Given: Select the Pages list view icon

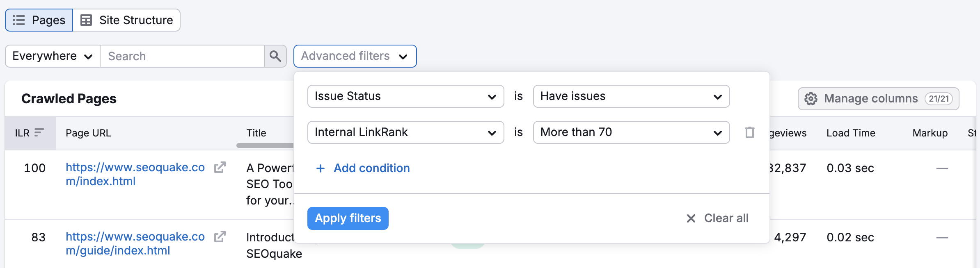Looking at the screenshot, I should pos(18,20).
